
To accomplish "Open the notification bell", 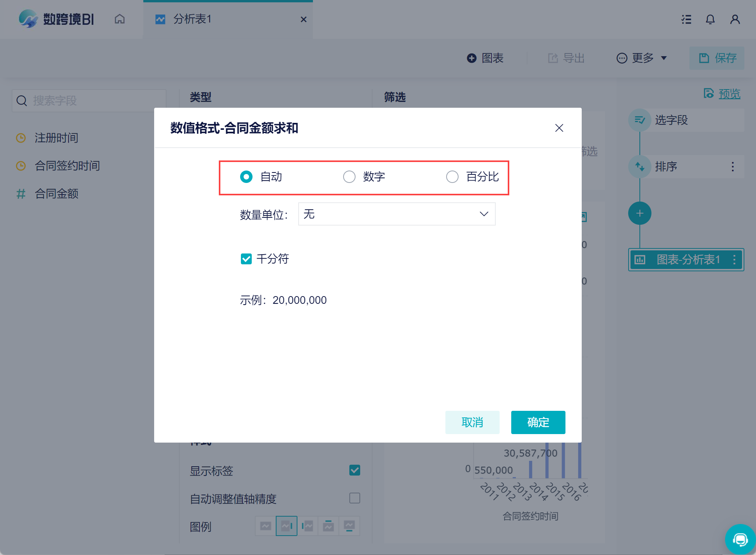I will coord(710,19).
